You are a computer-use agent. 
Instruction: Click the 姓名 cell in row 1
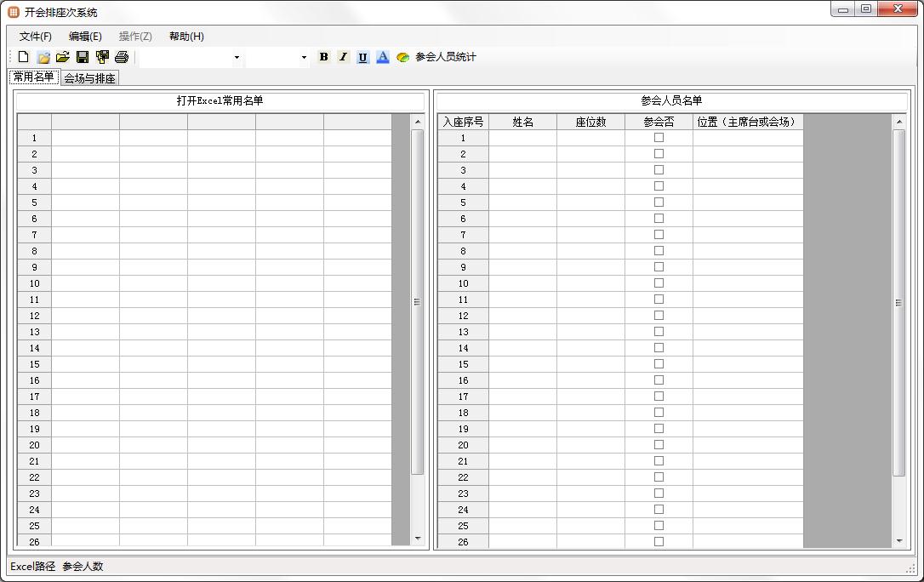click(522, 138)
